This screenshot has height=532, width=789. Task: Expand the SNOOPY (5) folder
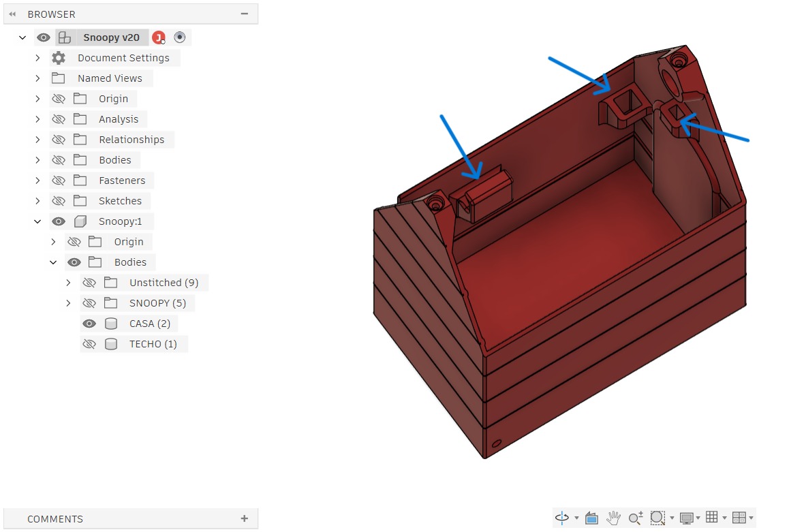click(68, 303)
